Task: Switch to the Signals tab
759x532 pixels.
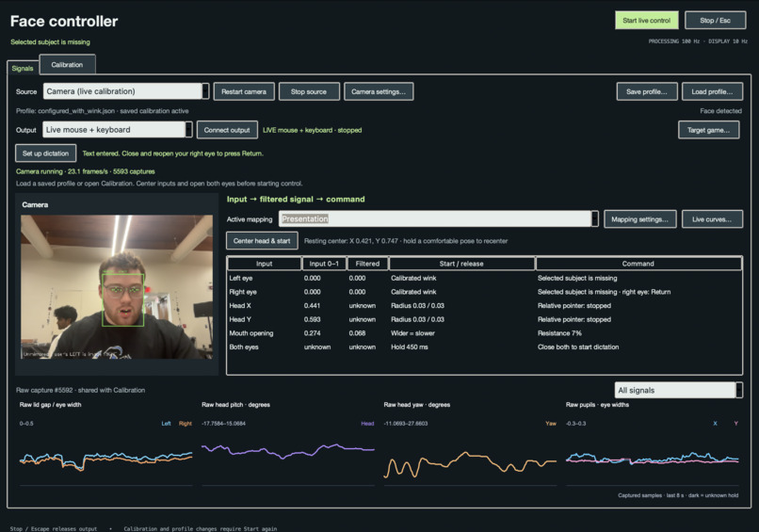Action: [x=23, y=68]
